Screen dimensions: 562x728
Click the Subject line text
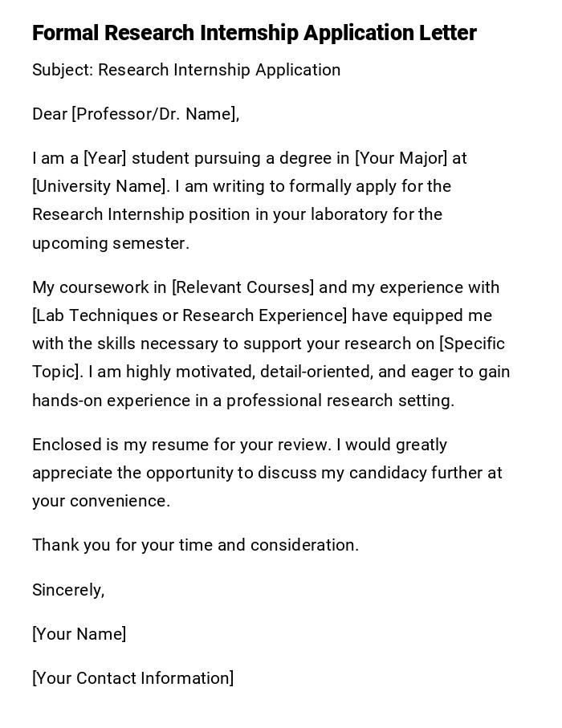[x=186, y=70]
